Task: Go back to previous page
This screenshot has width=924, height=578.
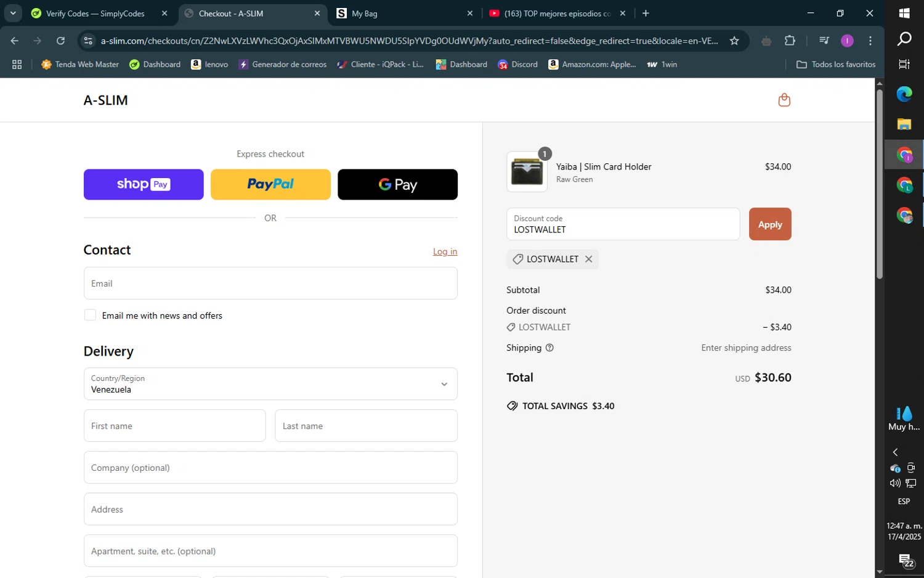Action: [15, 41]
